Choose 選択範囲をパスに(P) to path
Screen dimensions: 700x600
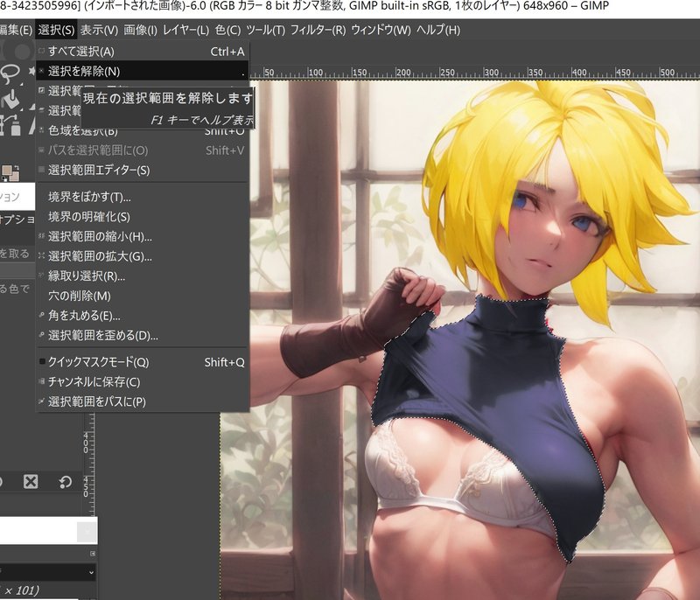142,401
